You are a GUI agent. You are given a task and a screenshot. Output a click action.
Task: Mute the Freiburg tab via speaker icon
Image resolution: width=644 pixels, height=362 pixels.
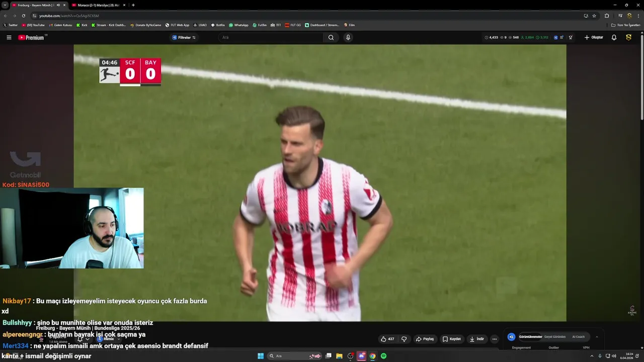tap(58, 5)
